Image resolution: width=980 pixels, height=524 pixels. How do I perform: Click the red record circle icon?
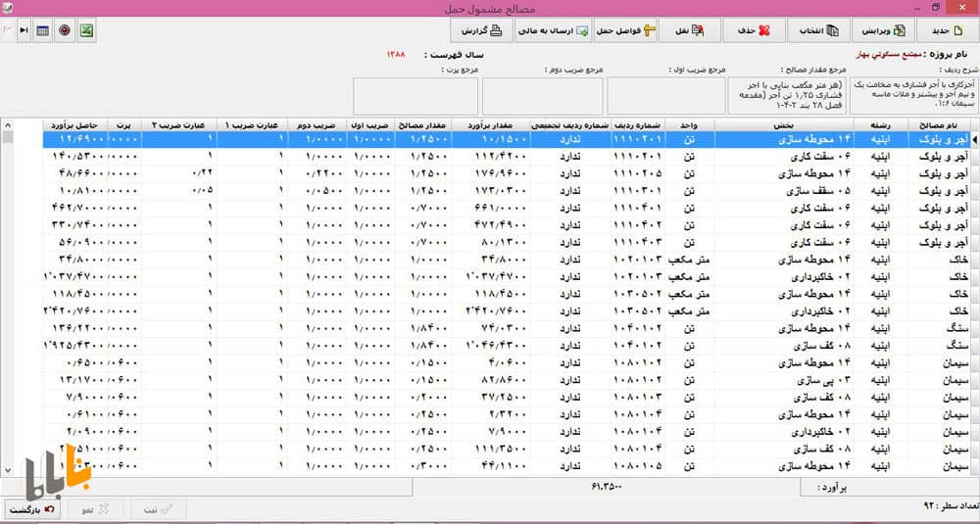coord(65,30)
